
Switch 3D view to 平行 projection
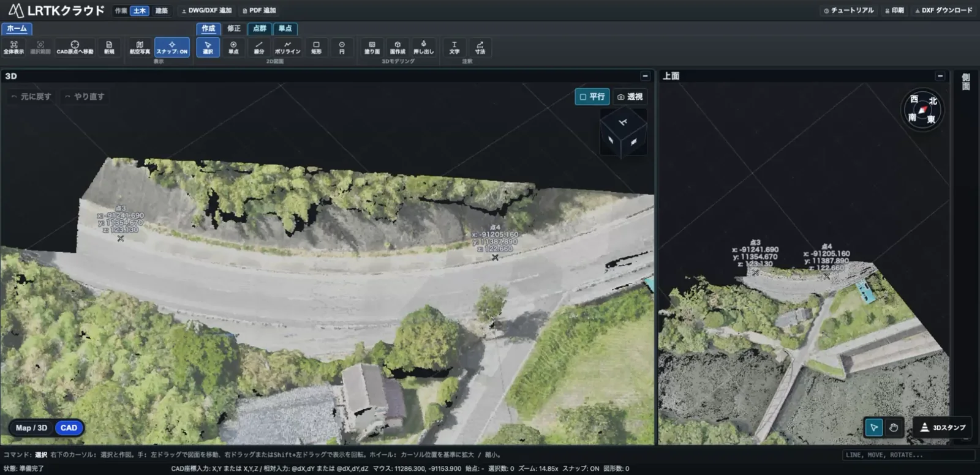pos(592,97)
